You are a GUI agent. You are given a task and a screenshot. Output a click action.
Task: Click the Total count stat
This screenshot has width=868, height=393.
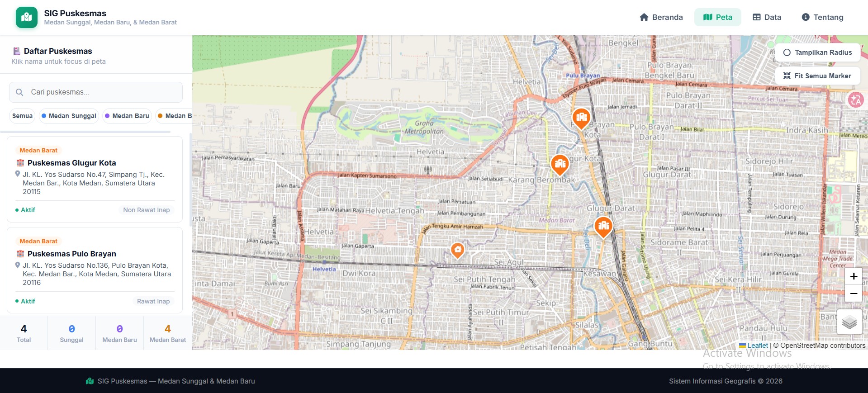[x=24, y=333]
